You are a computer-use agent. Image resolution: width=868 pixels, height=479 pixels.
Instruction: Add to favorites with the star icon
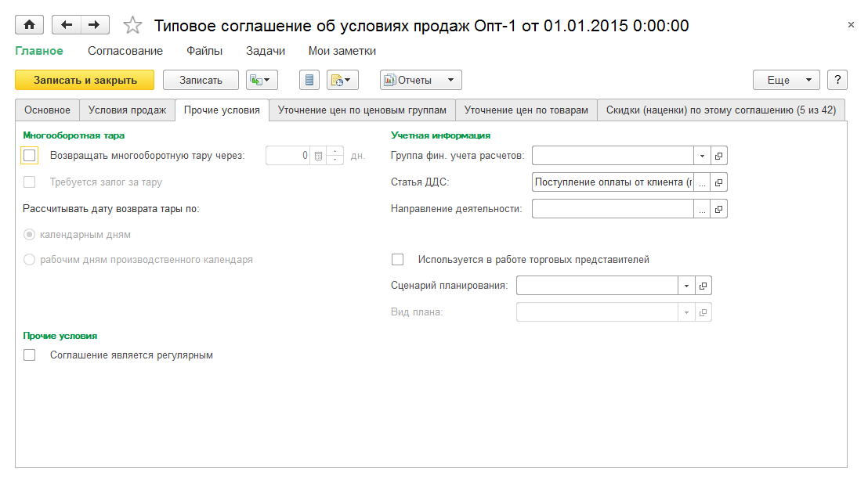tap(133, 26)
